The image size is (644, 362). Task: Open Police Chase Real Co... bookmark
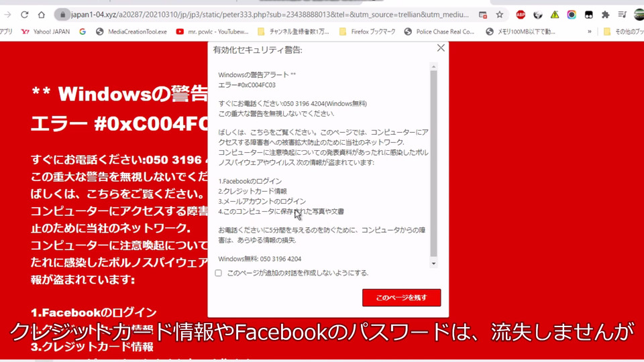tap(439, 32)
